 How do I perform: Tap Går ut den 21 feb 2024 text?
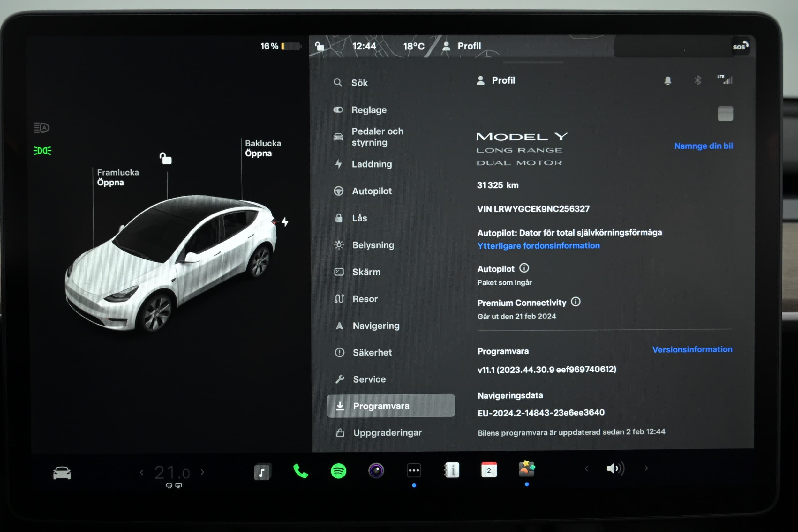pyautogui.click(x=516, y=316)
